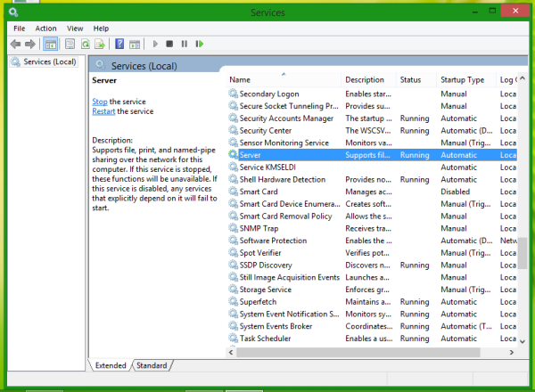
Task: Click the Stop the service link
Action: (x=100, y=102)
